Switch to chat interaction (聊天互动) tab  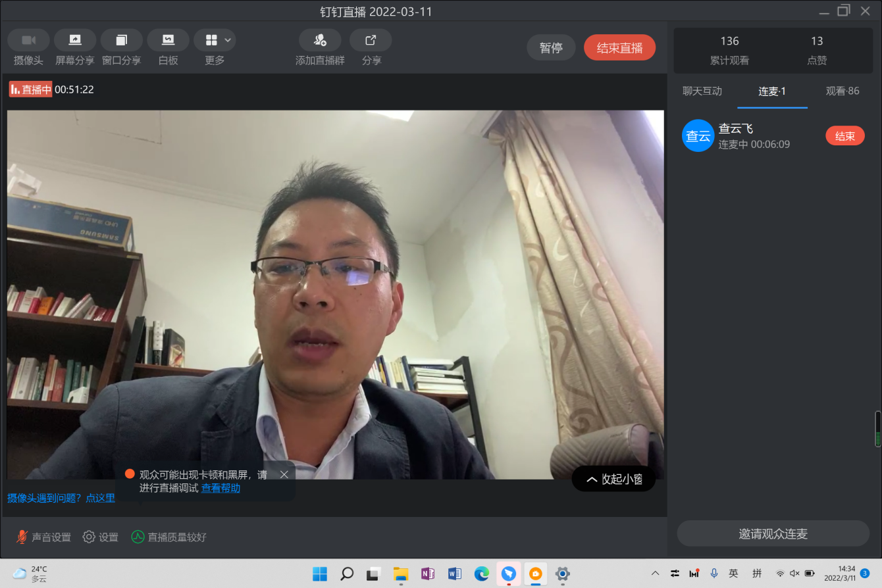[702, 91]
